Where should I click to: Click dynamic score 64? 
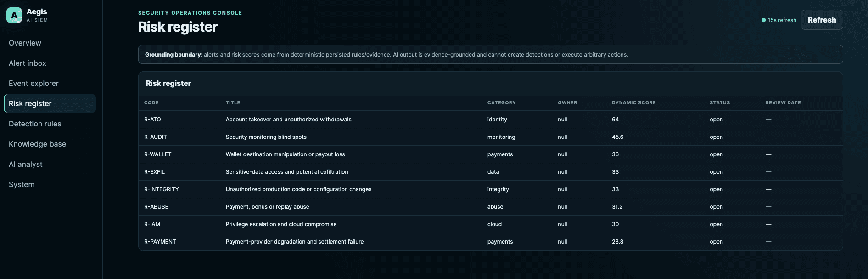point(615,120)
